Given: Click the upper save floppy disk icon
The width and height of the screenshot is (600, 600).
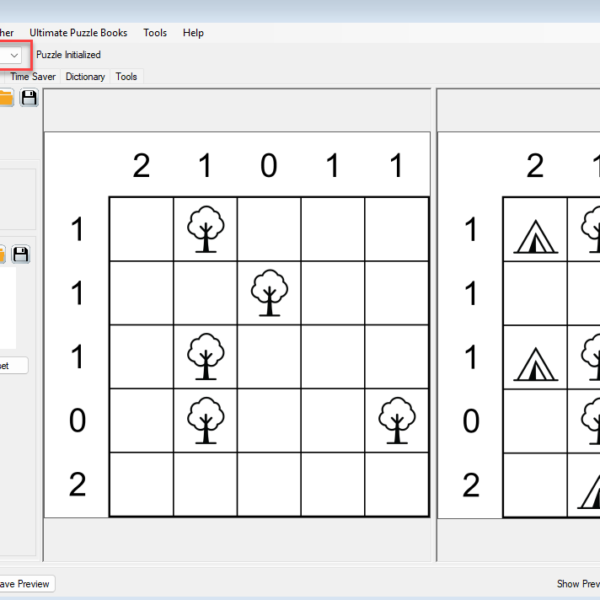Looking at the screenshot, I should (x=29, y=97).
